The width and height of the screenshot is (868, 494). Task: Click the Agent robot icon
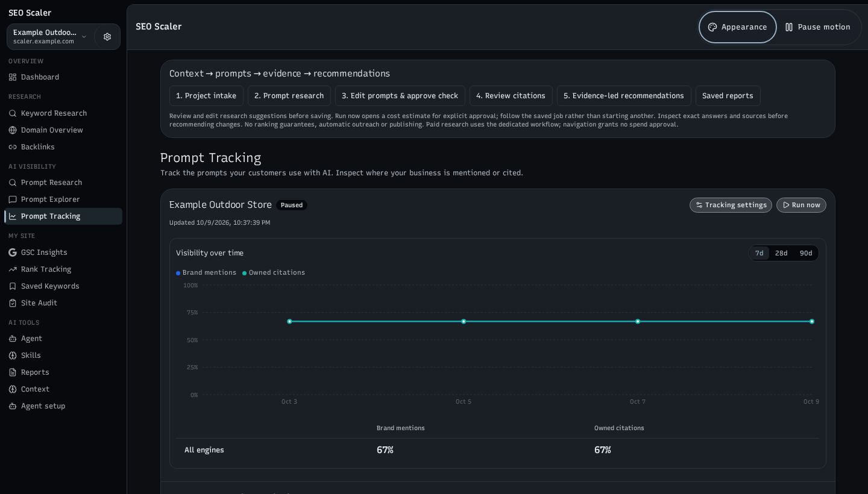pos(13,339)
